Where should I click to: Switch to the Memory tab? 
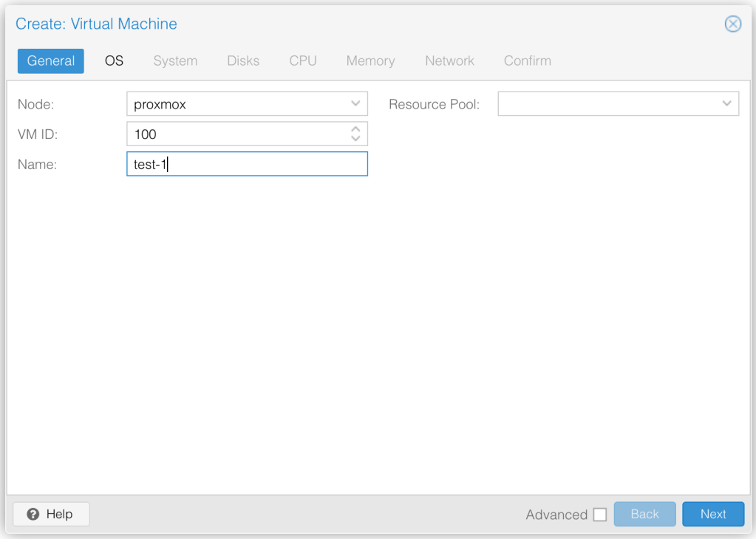[x=370, y=61]
